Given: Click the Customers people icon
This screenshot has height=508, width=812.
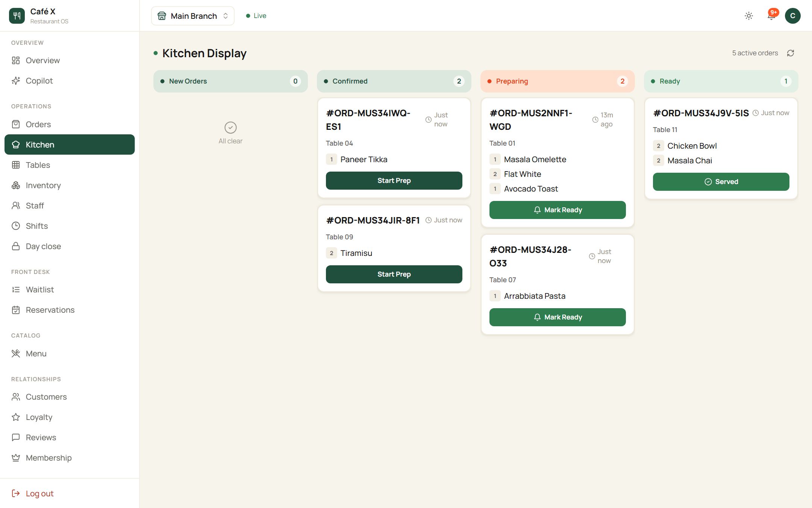Looking at the screenshot, I should tap(16, 397).
